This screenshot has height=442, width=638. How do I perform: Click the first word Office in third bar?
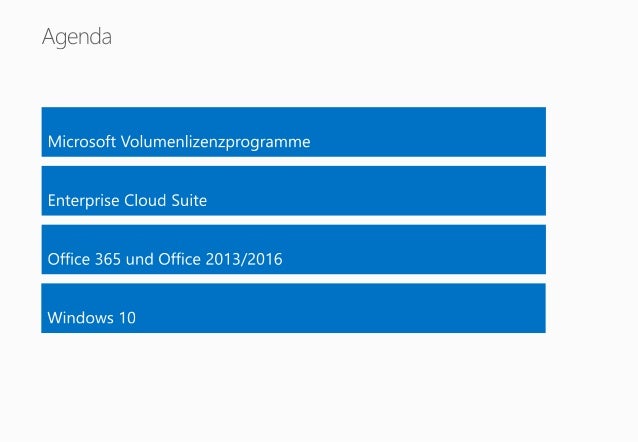coord(69,259)
